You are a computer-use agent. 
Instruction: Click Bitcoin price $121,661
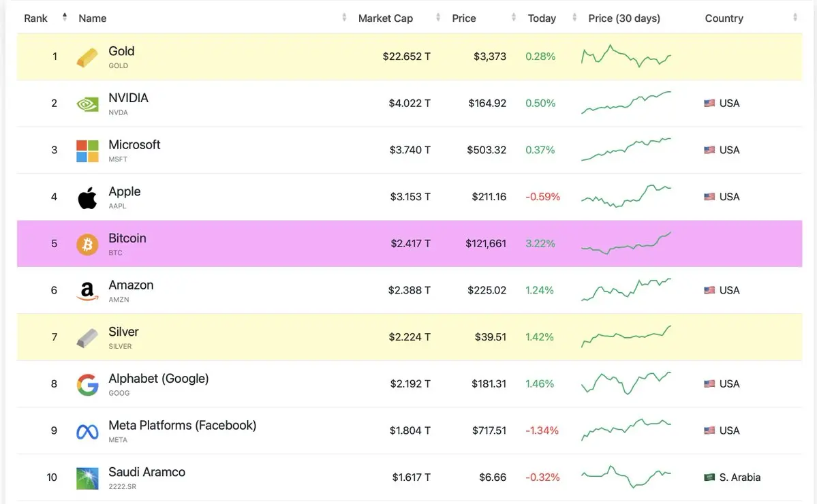pyautogui.click(x=486, y=243)
